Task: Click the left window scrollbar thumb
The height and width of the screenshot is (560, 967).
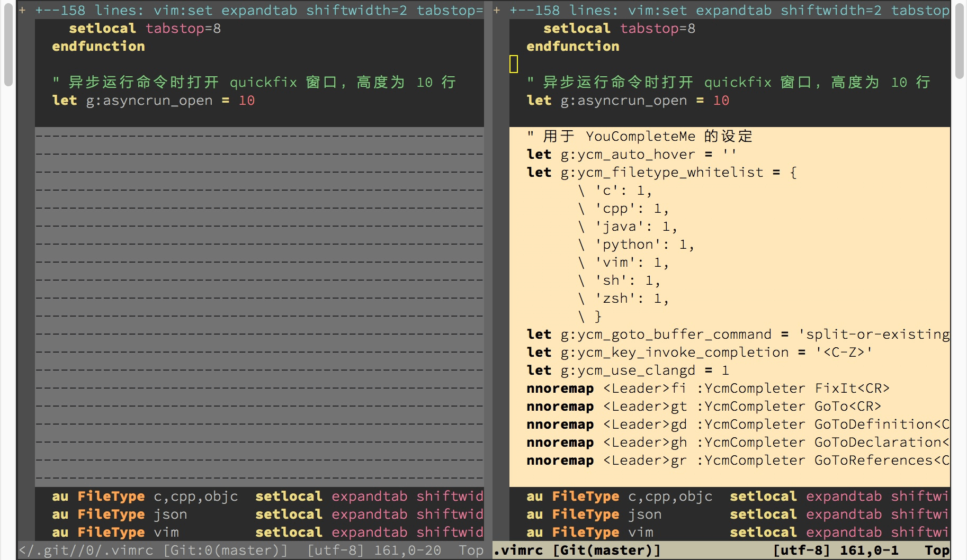Action: pyautogui.click(x=8, y=42)
